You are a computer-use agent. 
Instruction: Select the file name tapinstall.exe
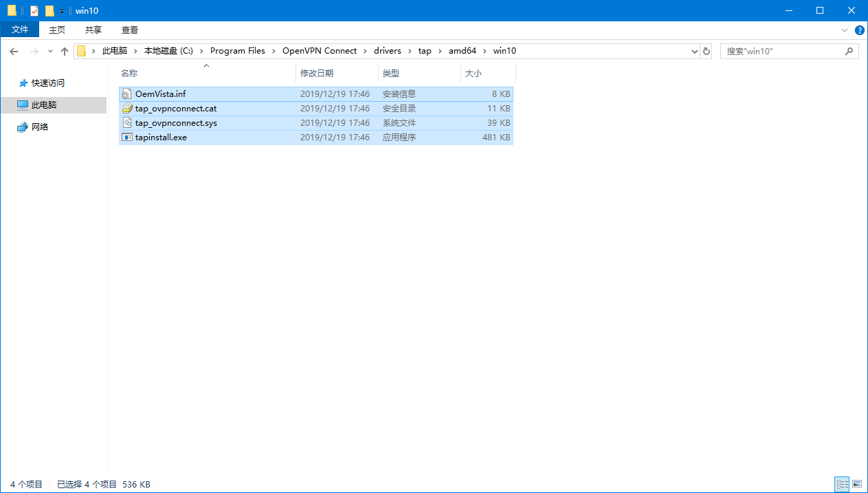(x=161, y=138)
